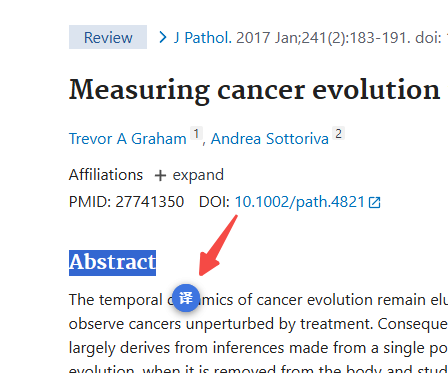Open author Andrea Sottoriva link
This screenshot has width=448, height=373.
click(x=270, y=139)
